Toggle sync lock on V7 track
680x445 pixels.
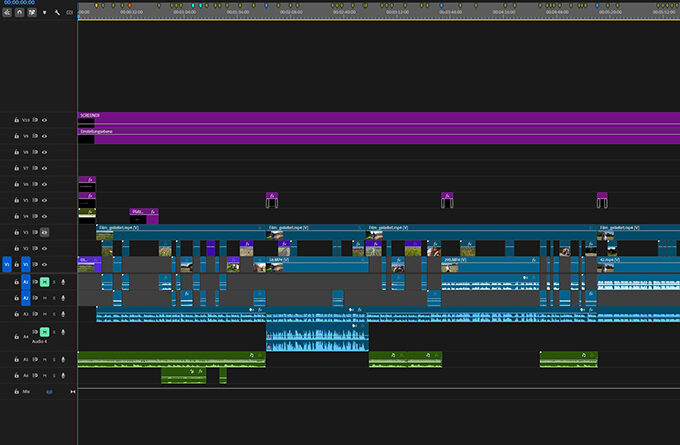click(35, 168)
